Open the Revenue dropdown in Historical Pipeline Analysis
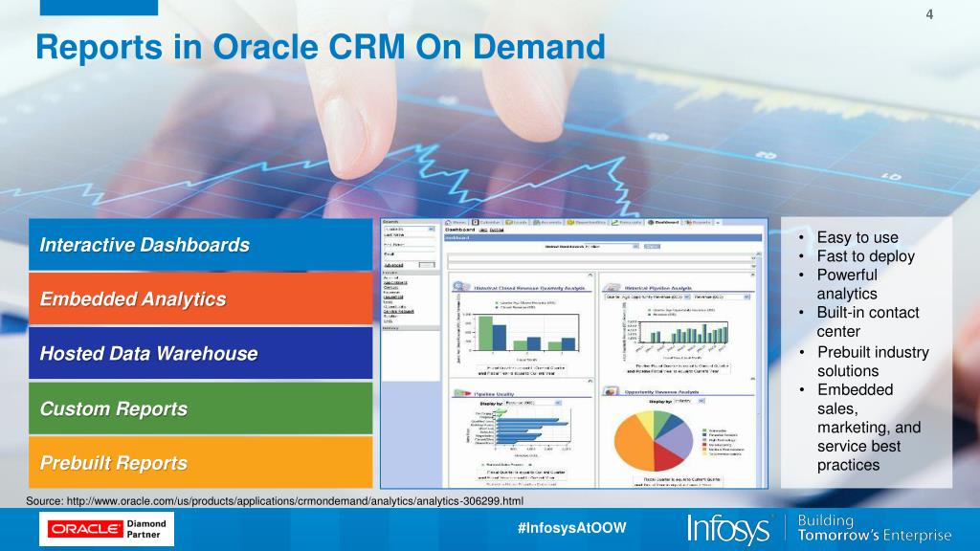 click(x=722, y=297)
